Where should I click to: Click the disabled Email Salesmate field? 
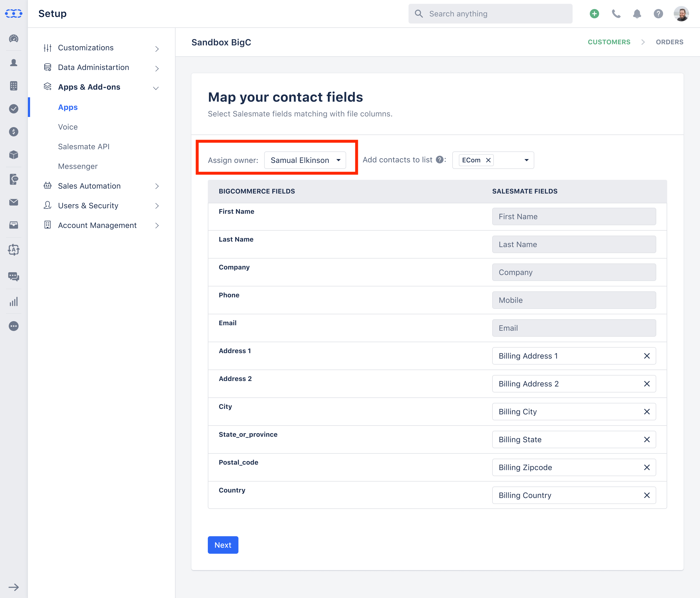tap(574, 328)
